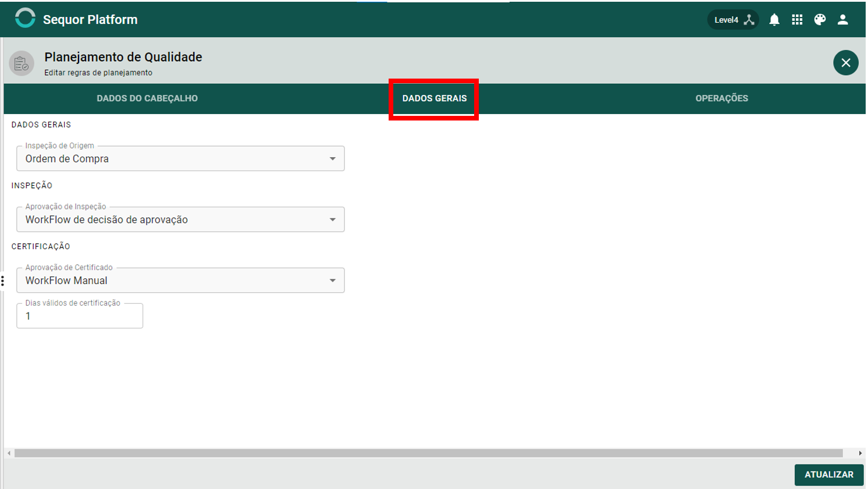Click the Atualizar button
The height and width of the screenshot is (489, 868).
pos(829,475)
